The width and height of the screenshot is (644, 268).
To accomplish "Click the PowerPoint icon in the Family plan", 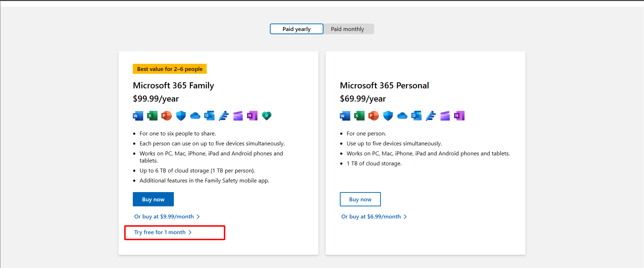I will coord(166,116).
